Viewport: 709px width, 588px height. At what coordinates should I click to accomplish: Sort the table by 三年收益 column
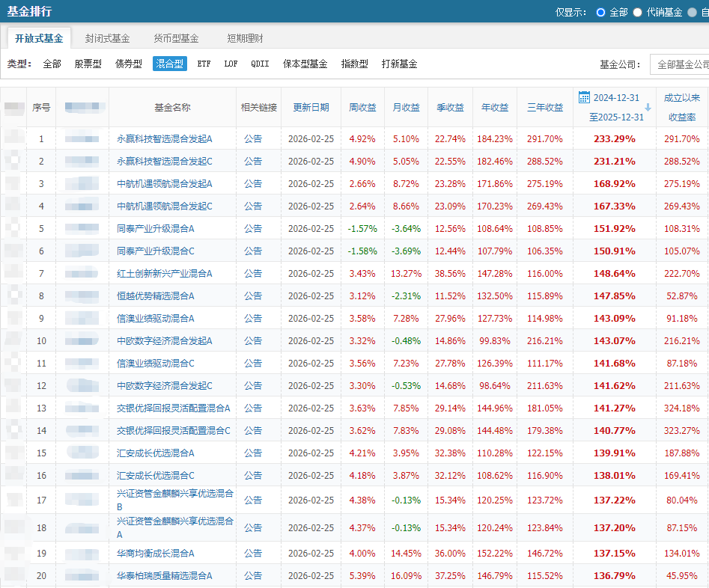544,107
